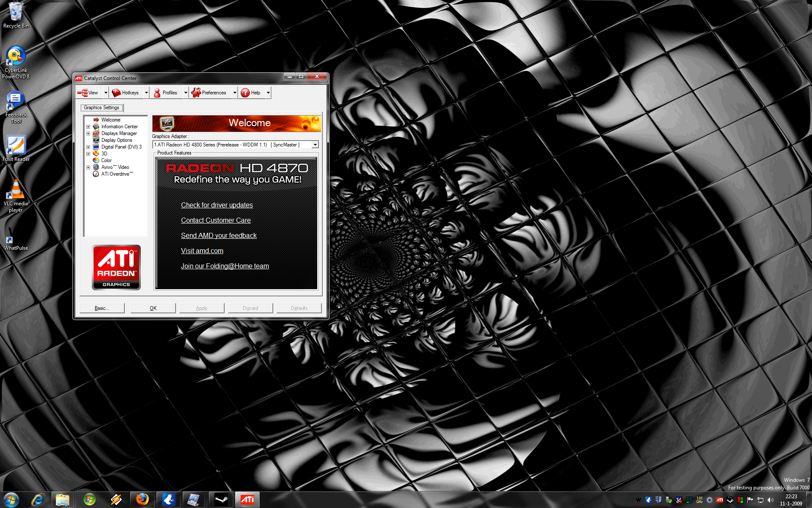Click the OK button
The height and width of the screenshot is (508, 812).
153,308
